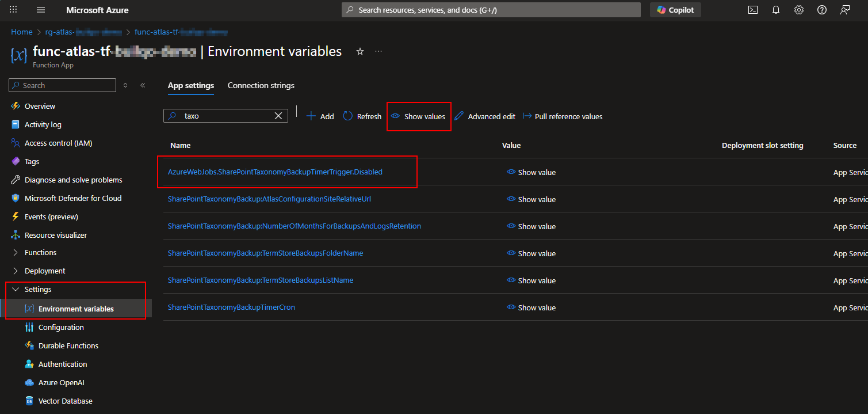Viewport: 868px width, 414px height.
Task: Open Vector Database in sidebar
Action: coord(65,401)
